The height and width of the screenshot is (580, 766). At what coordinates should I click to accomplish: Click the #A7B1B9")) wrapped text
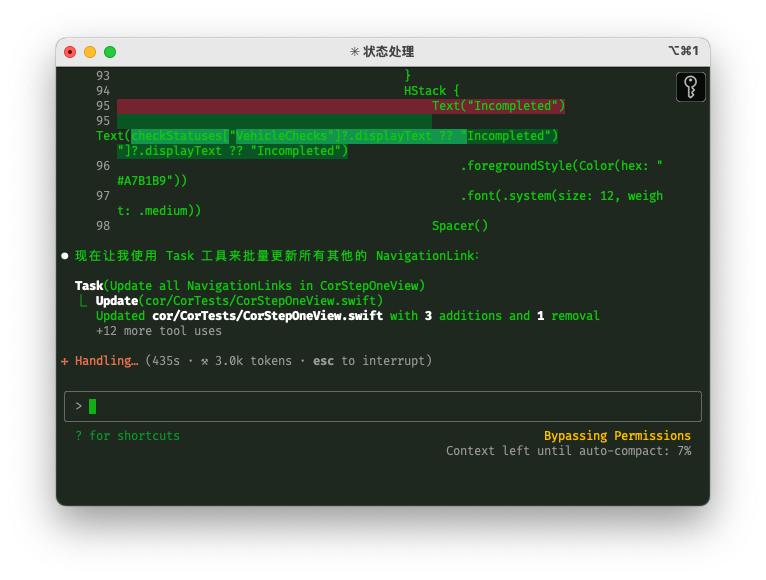point(152,181)
